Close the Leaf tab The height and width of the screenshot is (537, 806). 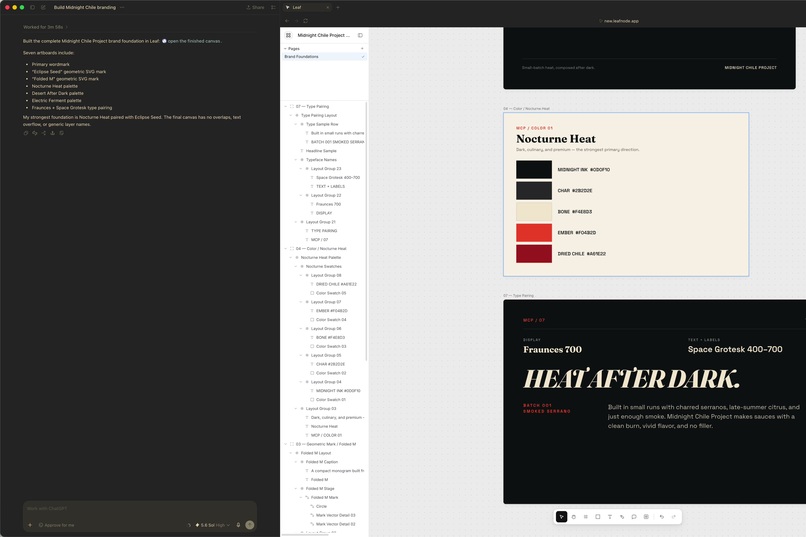coord(327,7)
